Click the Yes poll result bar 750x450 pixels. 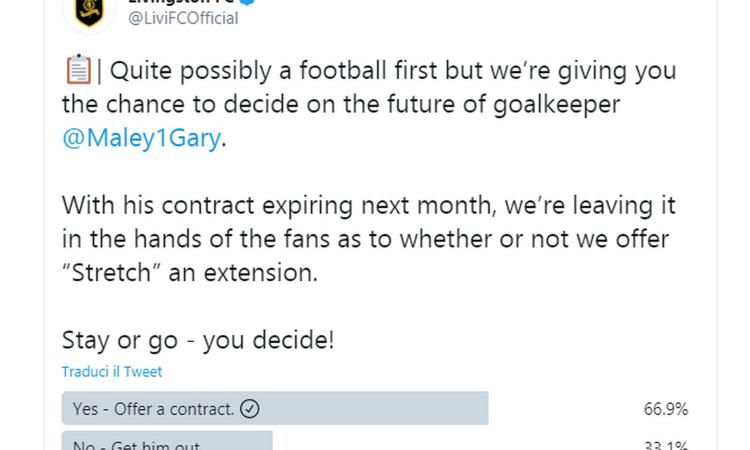[x=275, y=408]
